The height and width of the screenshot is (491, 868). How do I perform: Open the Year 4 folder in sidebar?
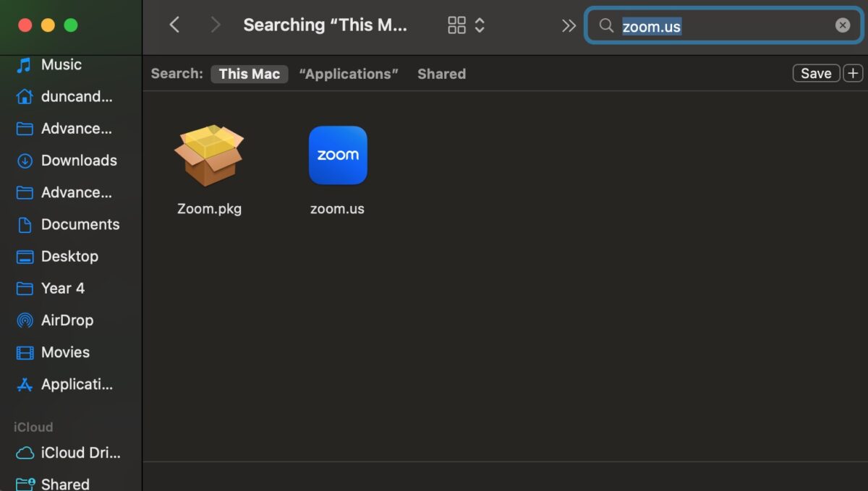(x=62, y=289)
